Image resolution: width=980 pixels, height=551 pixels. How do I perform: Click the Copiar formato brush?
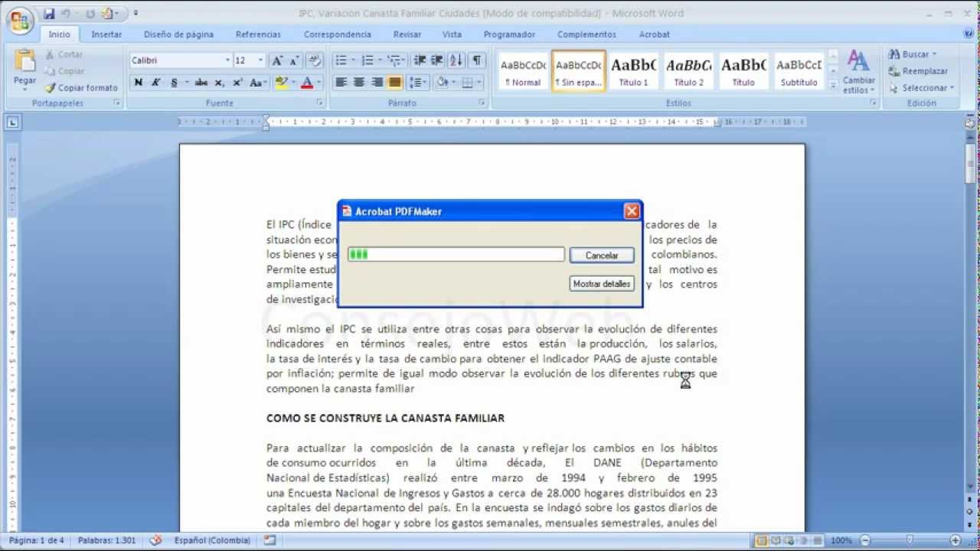[81, 88]
